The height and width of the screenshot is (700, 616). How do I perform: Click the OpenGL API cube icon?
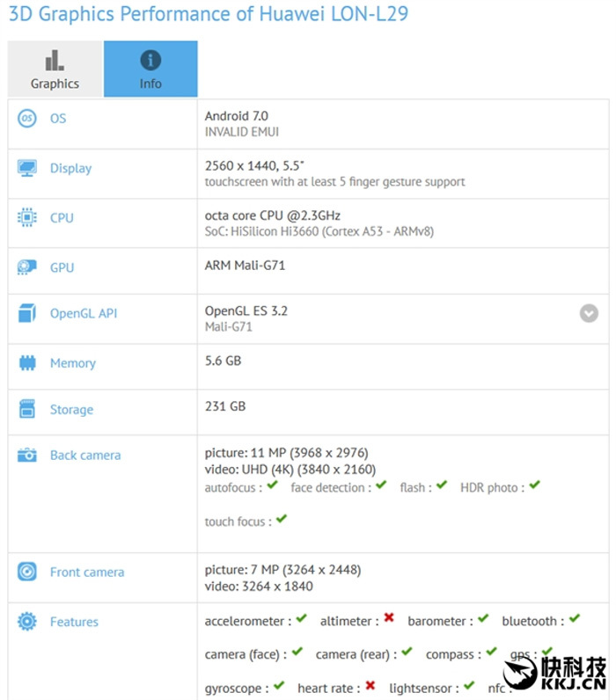[27, 314]
